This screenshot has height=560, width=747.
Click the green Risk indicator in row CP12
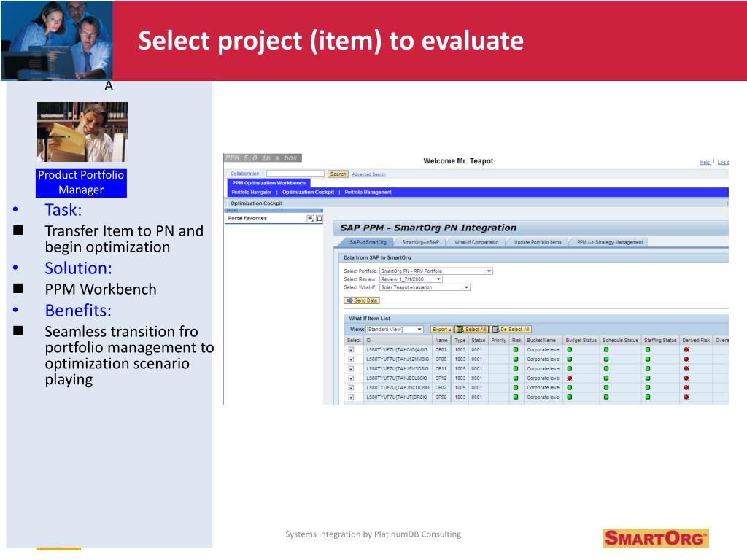point(516,378)
